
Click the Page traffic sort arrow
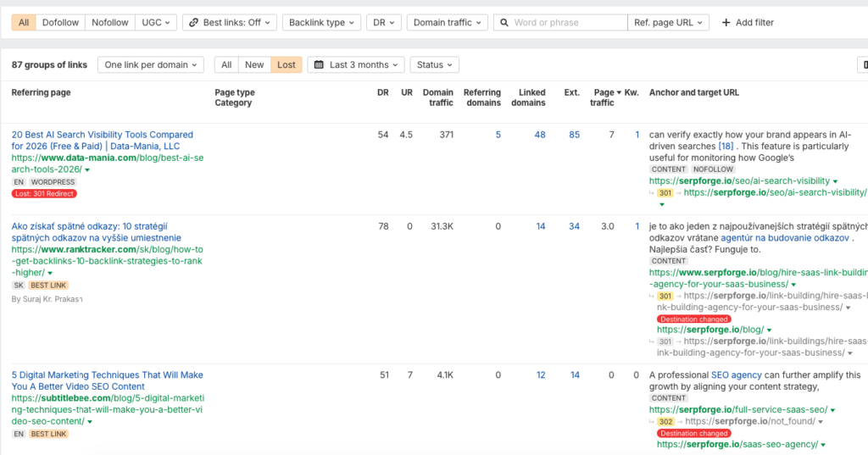(619, 92)
